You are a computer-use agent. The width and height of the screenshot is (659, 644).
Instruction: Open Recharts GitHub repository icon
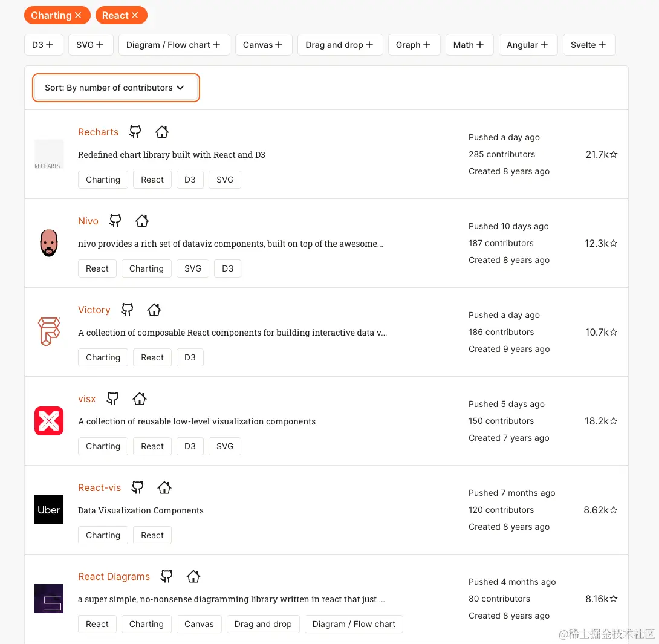point(135,132)
